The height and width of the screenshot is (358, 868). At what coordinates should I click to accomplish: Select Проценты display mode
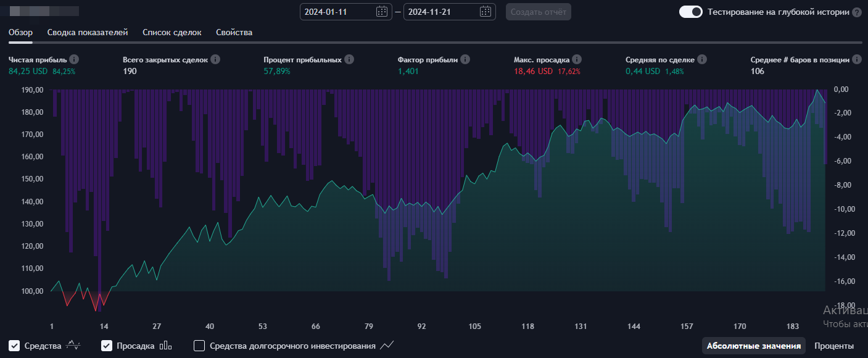point(834,346)
